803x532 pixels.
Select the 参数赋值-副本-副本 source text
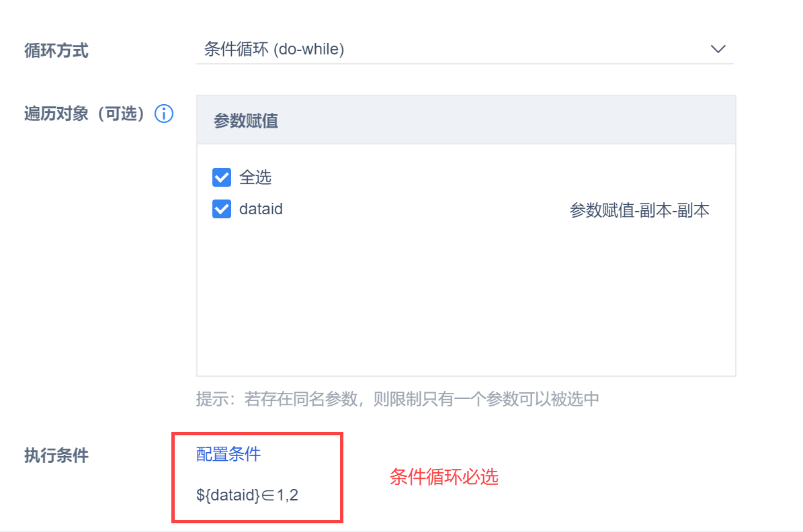(639, 210)
